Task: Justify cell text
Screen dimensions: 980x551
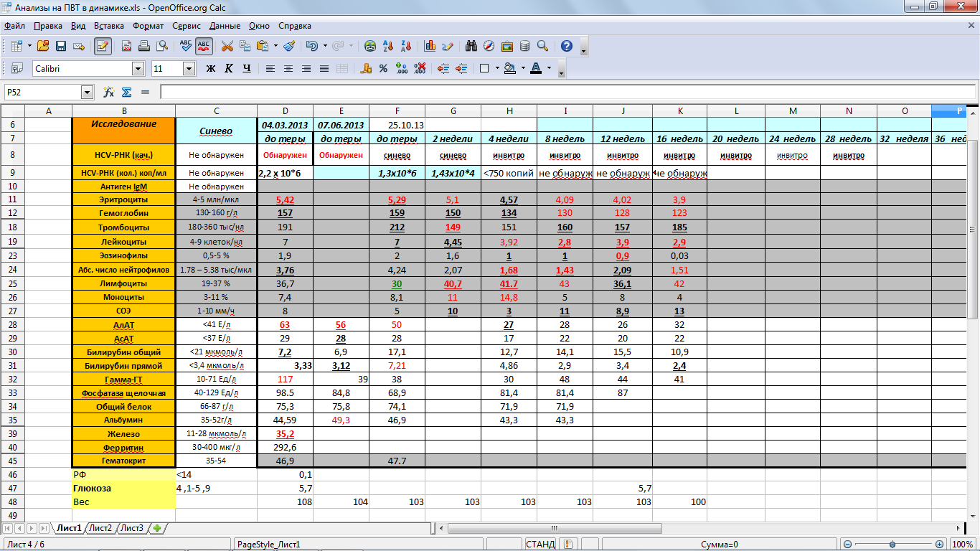Action: click(x=324, y=69)
